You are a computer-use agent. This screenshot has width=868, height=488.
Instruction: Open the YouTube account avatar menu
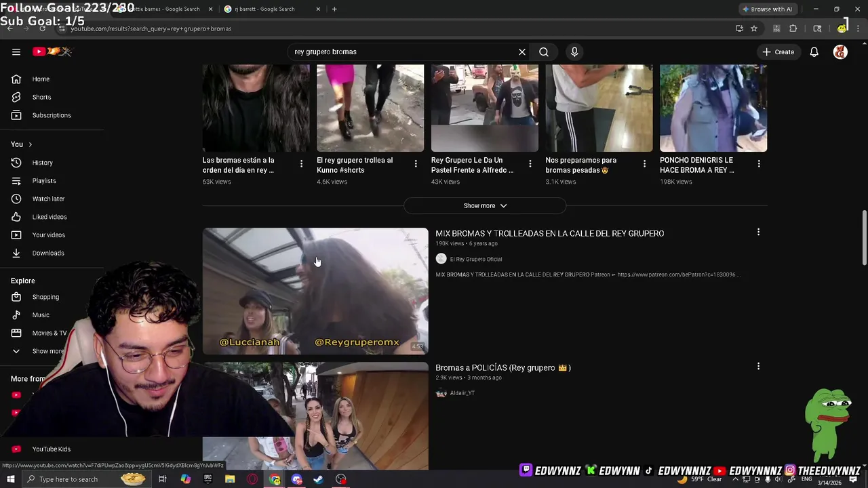(840, 52)
